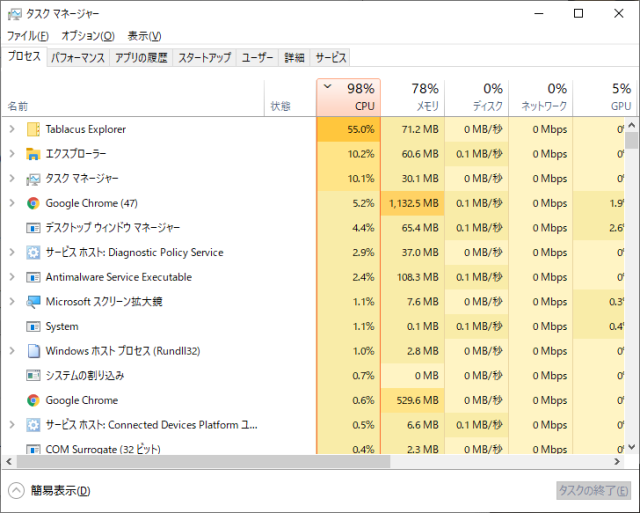This screenshot has width=640, height=513.
Task: Click the タスクの終了(E) button
Action: pyautogui.click(x=593, y=491)
